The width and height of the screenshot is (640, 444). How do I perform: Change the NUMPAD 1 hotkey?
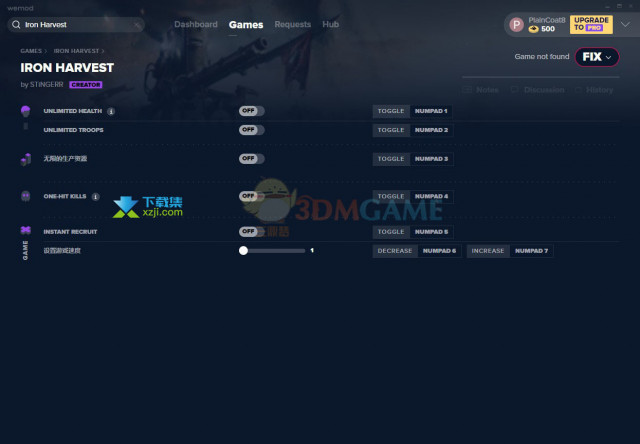[431, 111]
